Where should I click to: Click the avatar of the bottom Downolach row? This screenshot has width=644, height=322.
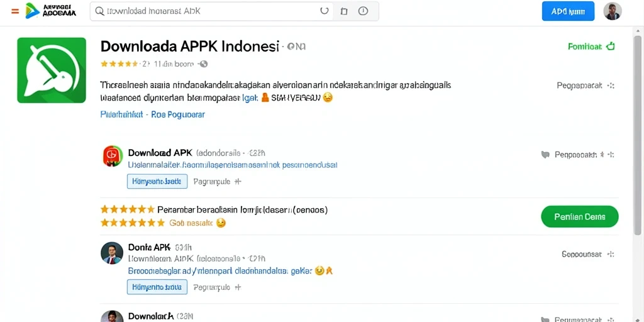pos(112,316)
